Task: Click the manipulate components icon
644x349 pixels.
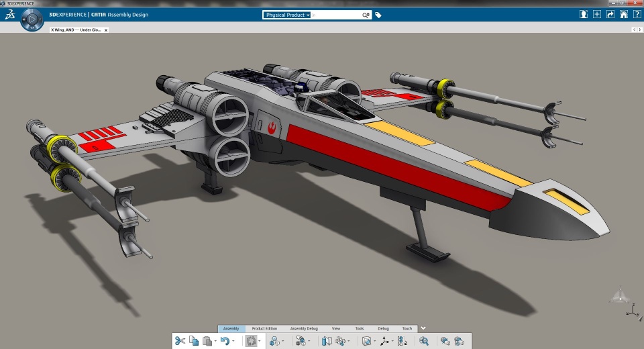Action: coord(340,341)
